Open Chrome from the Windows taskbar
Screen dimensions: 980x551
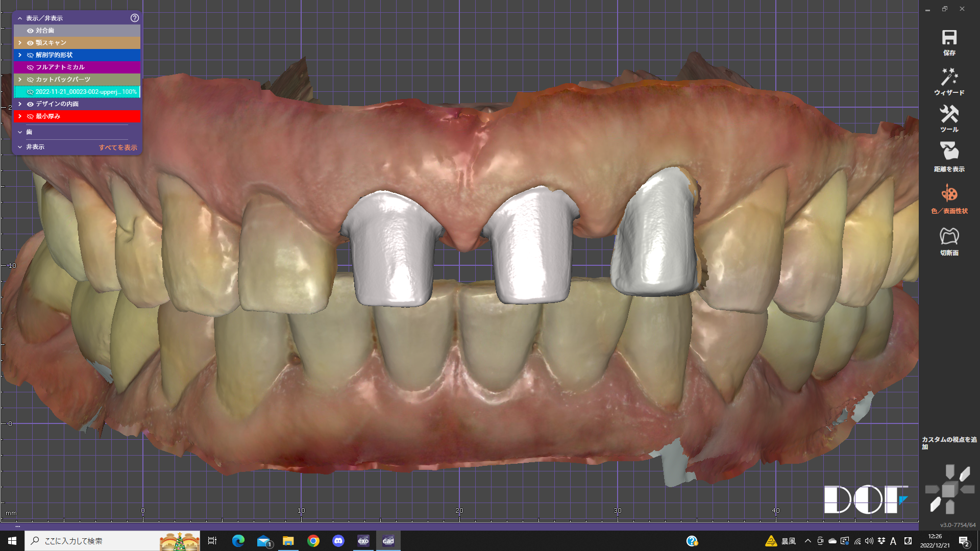tap(313, 541)
